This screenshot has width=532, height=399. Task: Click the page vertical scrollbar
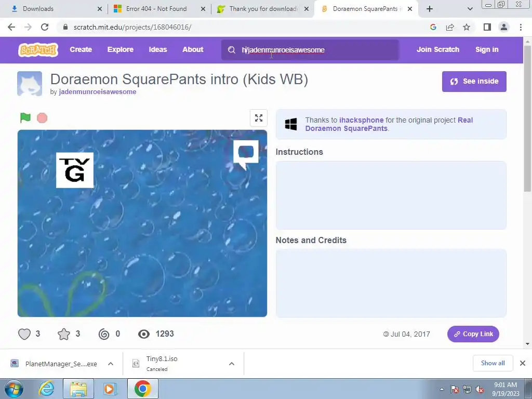tap(527, 119)
